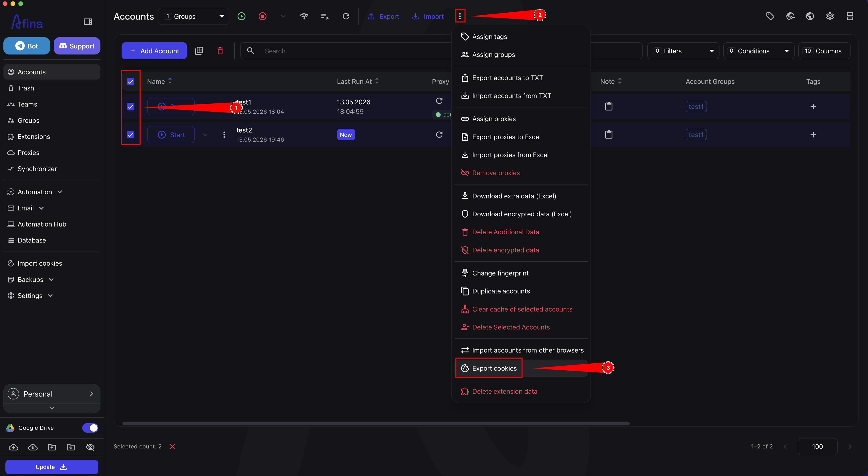Click the red stop-all icon in toolbar
This screenshot has height=476, width=868.
262,16
